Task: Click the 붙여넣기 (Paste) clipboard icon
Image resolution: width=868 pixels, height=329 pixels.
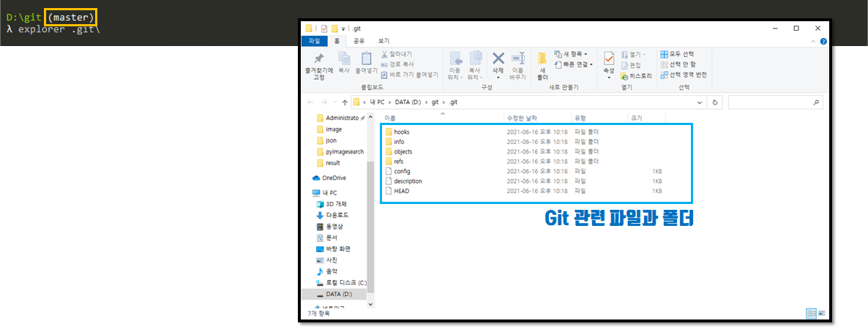Action: pos(366,58)
